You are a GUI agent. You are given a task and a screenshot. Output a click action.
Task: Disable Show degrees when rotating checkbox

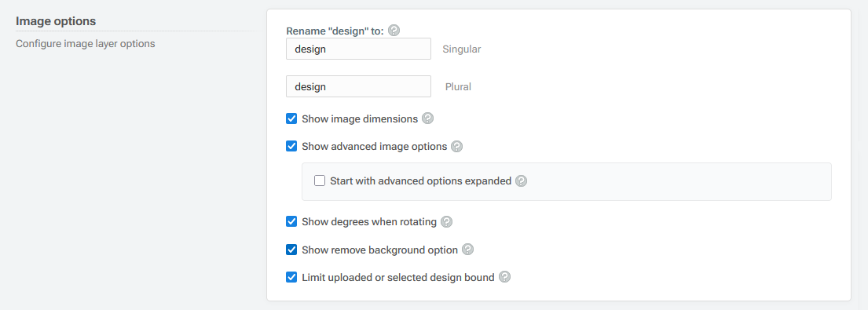pyautogui.click(x=291, y=221)
